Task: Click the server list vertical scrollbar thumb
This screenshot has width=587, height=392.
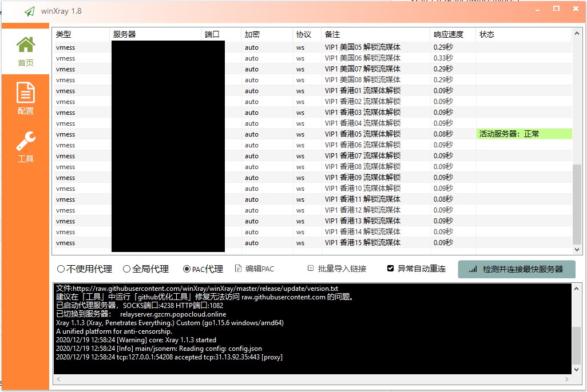Action: pyautogui.click(x=577, y=204)
